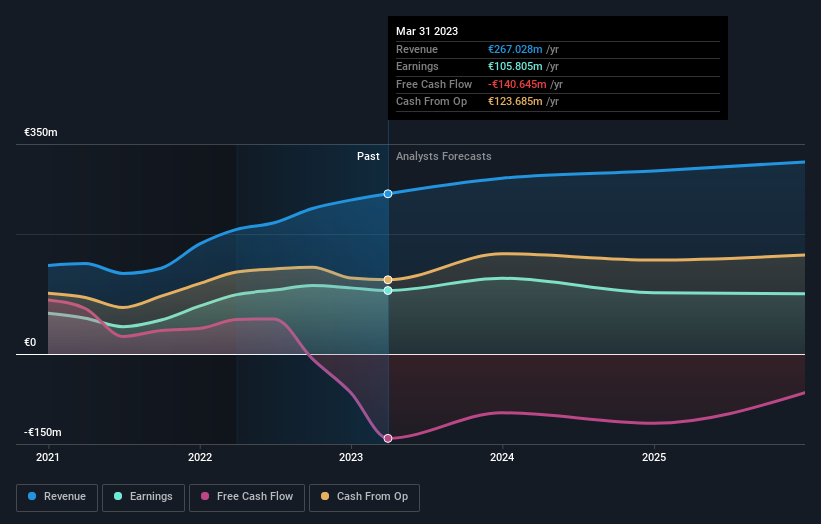Click the Cash From Op marker at Mar 2023

[388, 280]
